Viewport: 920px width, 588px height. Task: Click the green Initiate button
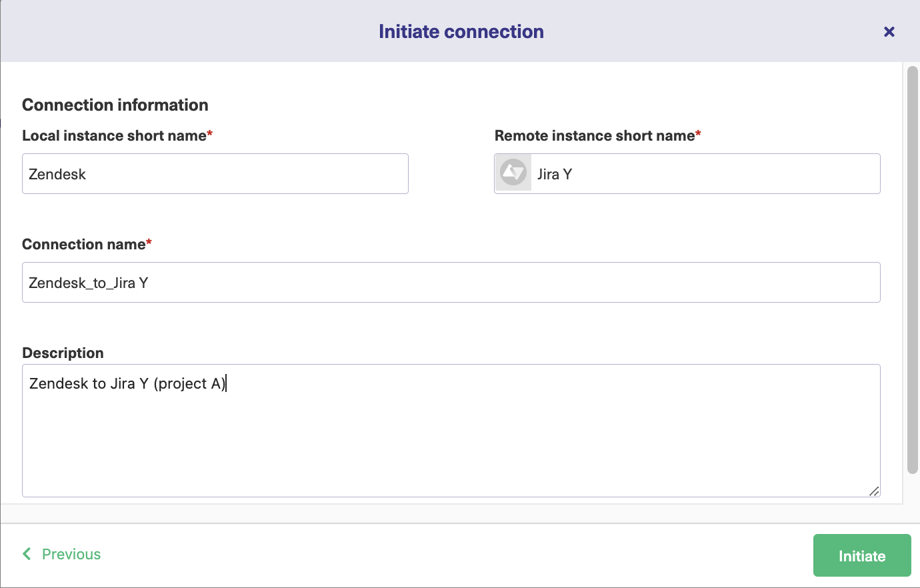tap(862, 555)
